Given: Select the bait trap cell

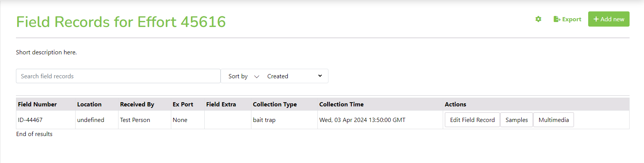Looking at the screenshot, I should [x=284, y=120].
